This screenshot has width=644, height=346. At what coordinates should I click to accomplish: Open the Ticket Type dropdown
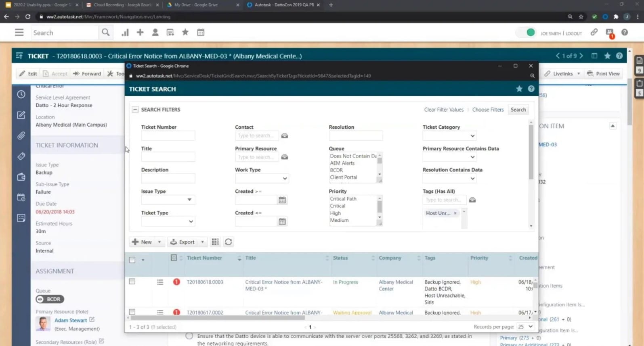[x=168, y=221]
